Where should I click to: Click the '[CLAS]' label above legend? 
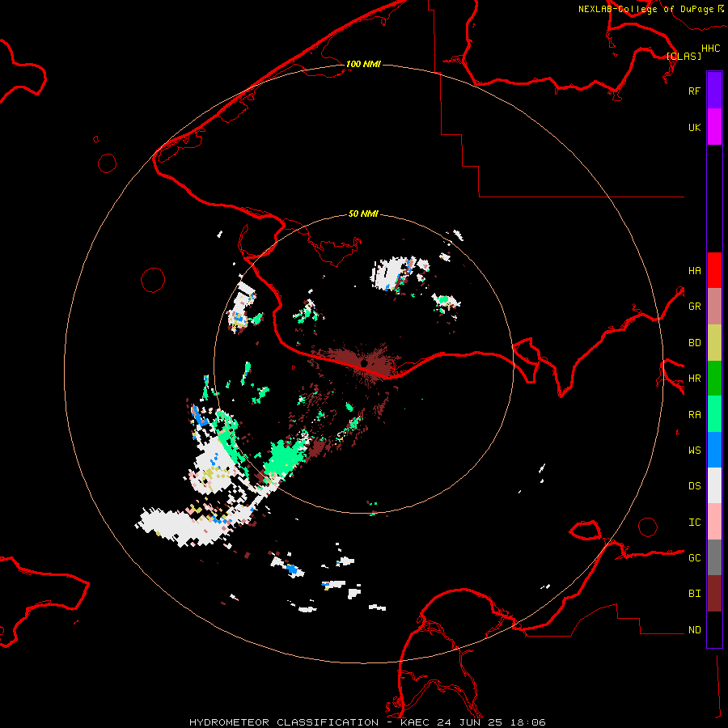684,56
